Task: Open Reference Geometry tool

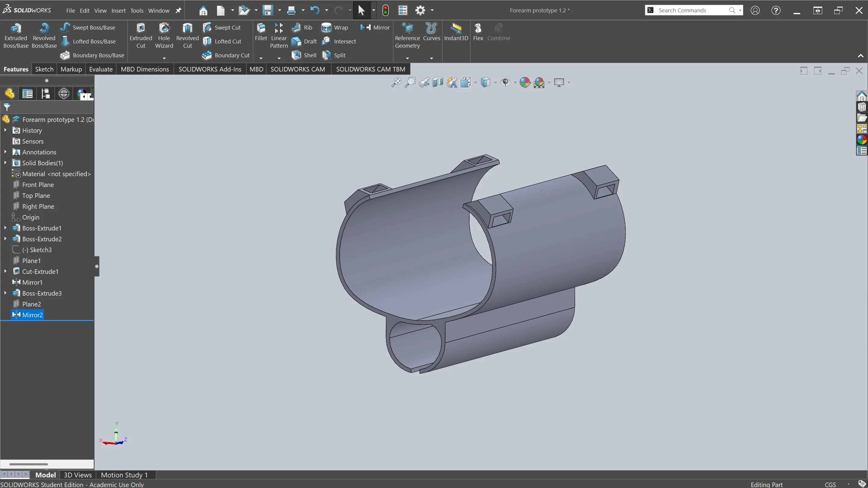Action: pos(407,35)
